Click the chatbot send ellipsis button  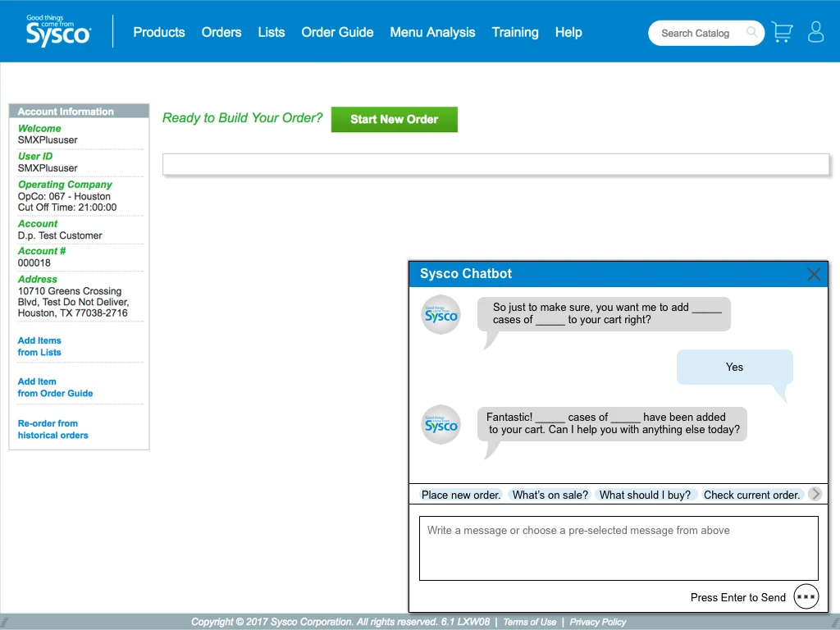[806, 597]
